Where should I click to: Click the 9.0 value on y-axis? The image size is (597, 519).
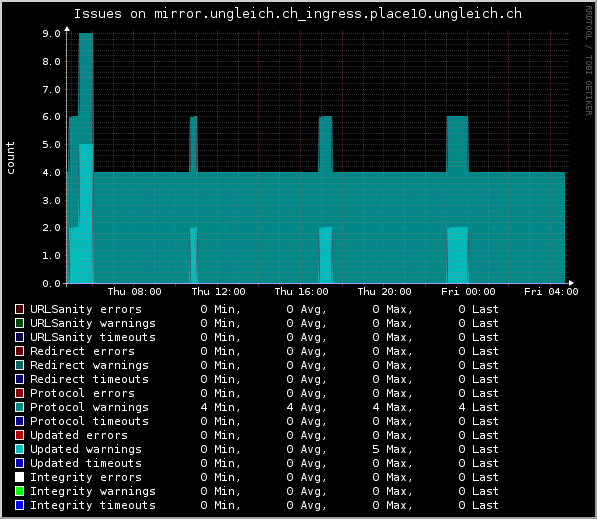tap(51, 34)
